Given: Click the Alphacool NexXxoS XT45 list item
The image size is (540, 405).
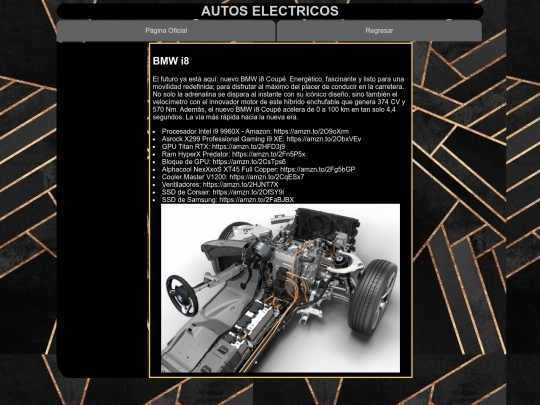Looking at the screenshot, I should [x=258, y=169].
